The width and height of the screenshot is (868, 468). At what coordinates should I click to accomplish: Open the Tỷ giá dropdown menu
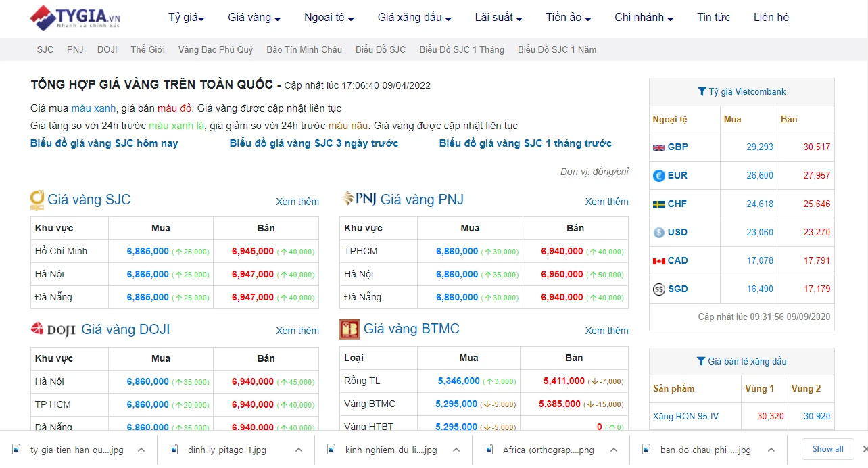pyautogui.click(x=185, y=18)
